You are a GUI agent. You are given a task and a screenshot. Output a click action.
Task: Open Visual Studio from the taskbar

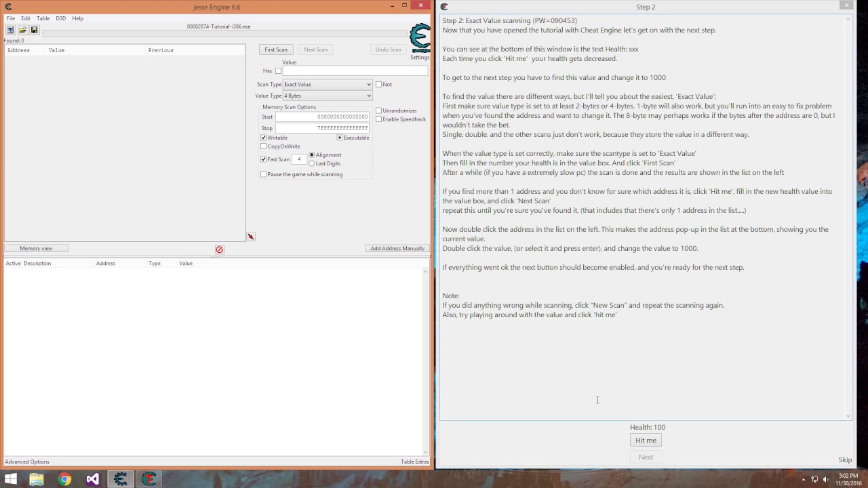92,479
